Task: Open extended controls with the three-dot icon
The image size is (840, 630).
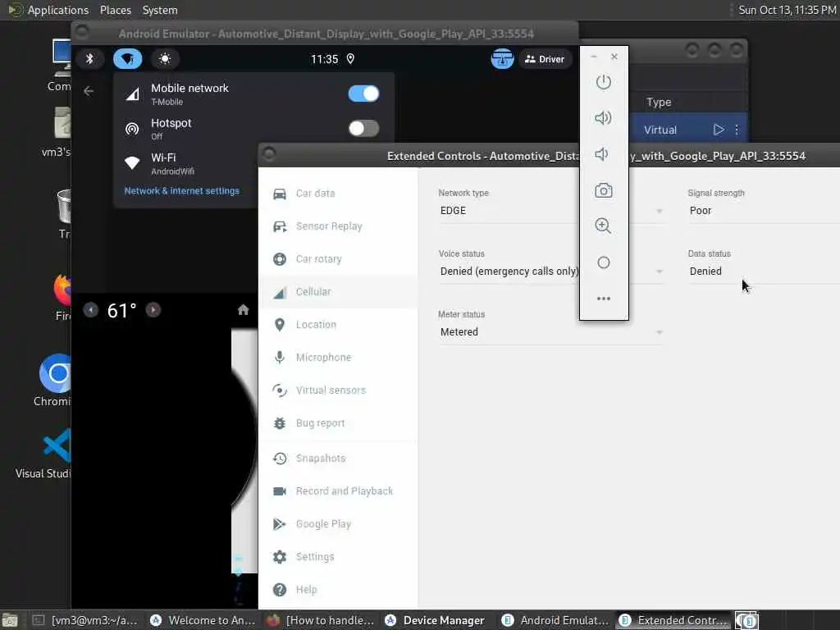Action: [603, 299]
